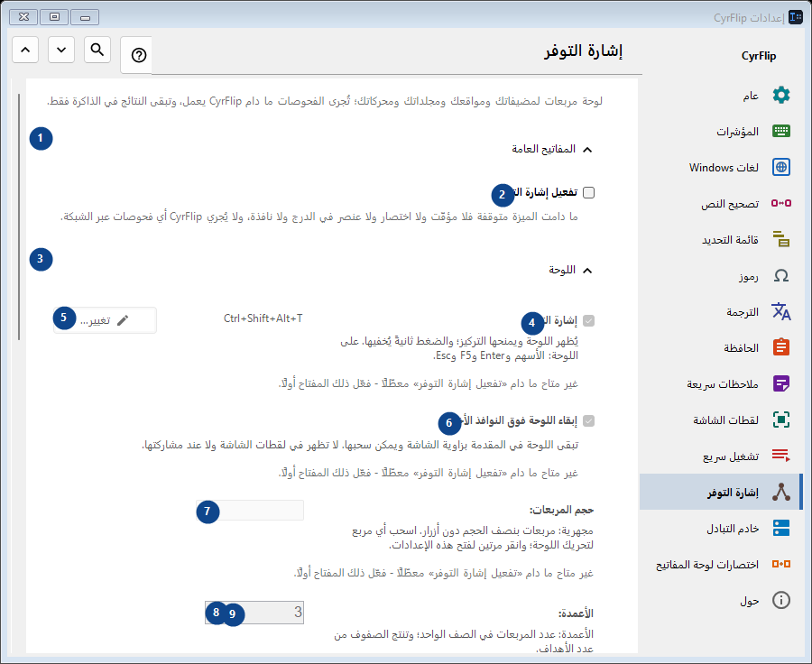Viewport: 812px width, 664px height.
Task: Click the تغيير... hotkey button
Action: pyautogui.click(x=106, y=320)
